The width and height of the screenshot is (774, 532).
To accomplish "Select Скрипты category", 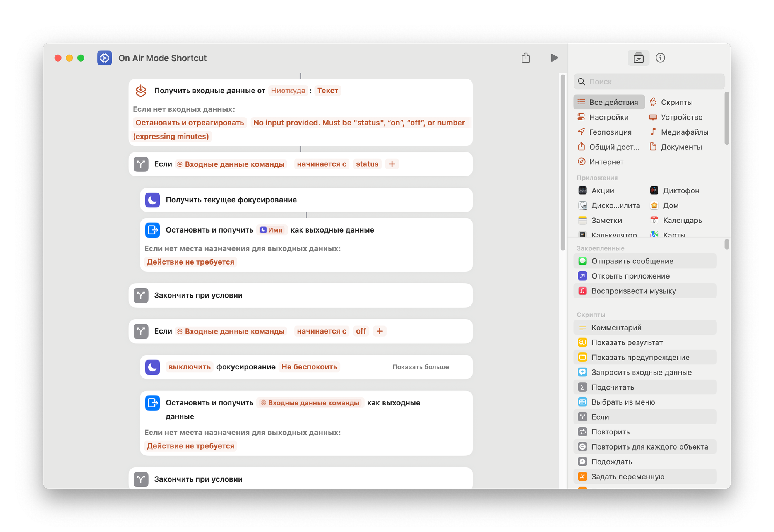I will (x=676, y=102).
